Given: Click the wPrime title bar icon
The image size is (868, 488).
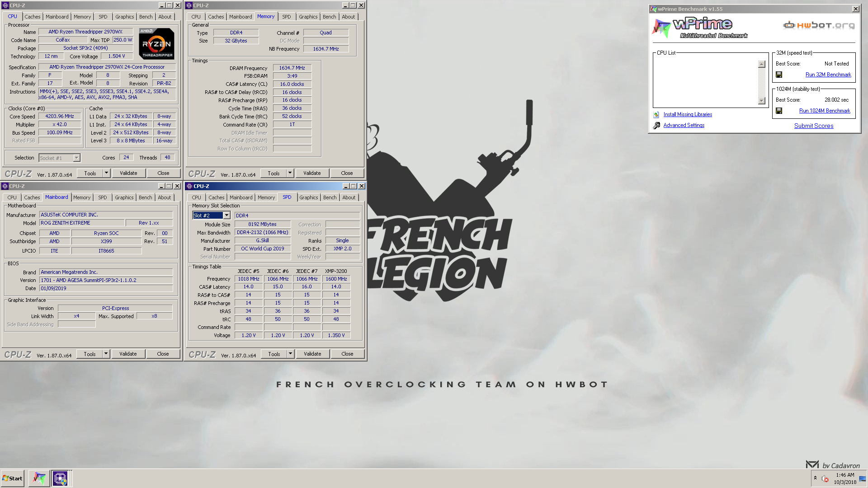Looking at the screenshot, I should click(x=653, y=9).
